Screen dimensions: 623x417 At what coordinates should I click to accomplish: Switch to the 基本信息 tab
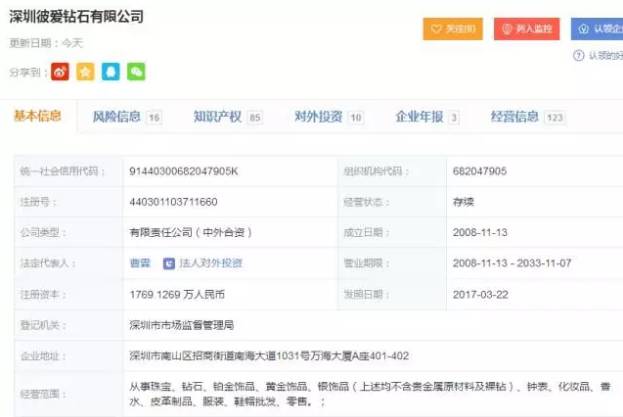point(38,117)
